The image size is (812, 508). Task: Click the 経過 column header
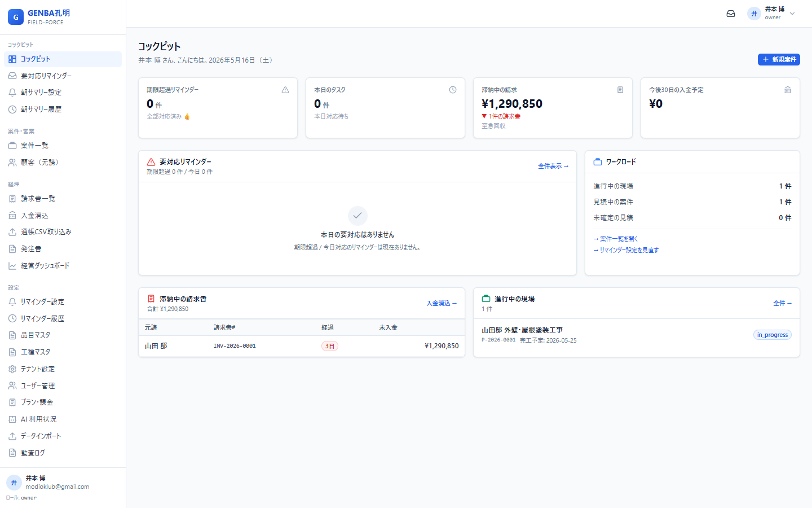328,327
